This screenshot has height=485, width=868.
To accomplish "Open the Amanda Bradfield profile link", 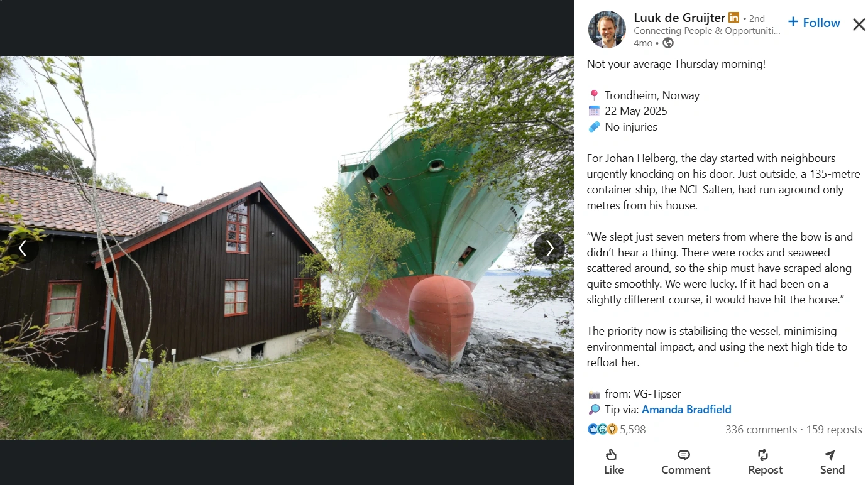I will 686,410.
